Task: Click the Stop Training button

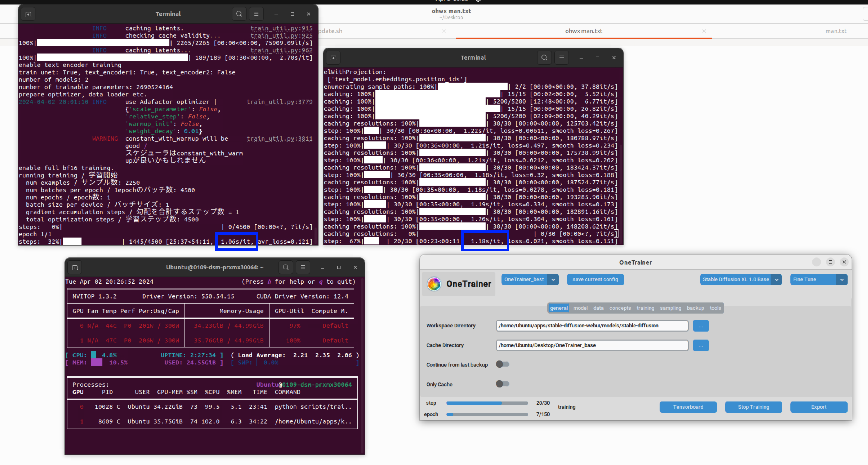Action: [x=753, y=407]
